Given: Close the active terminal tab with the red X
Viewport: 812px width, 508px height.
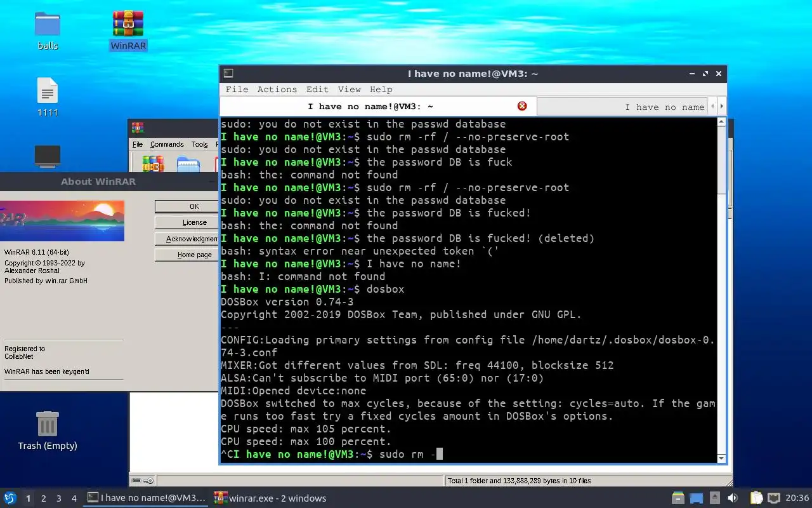Looking at the screenshot, I should [522, 106].
